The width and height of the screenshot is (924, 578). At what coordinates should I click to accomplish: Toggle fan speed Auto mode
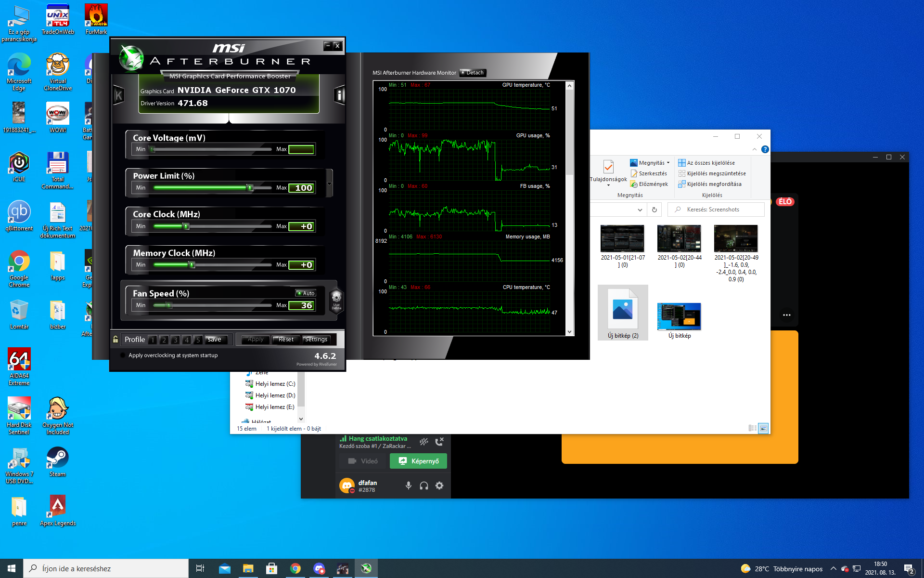tap(306, 293)
